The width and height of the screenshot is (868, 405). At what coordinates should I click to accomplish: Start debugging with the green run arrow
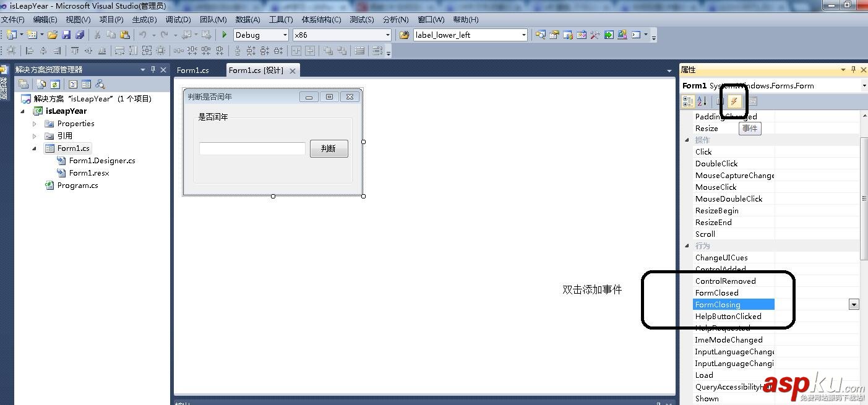tap(224, 35)
